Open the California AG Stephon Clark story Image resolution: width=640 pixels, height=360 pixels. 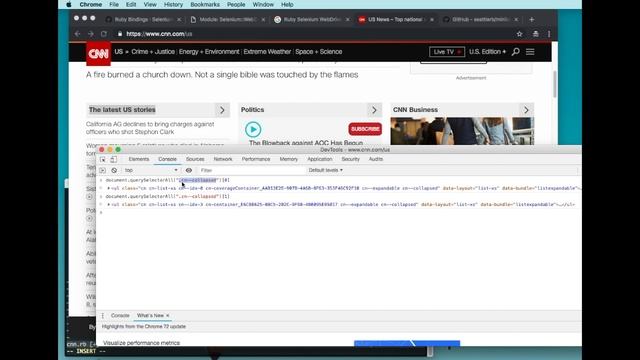click(150, 128)
